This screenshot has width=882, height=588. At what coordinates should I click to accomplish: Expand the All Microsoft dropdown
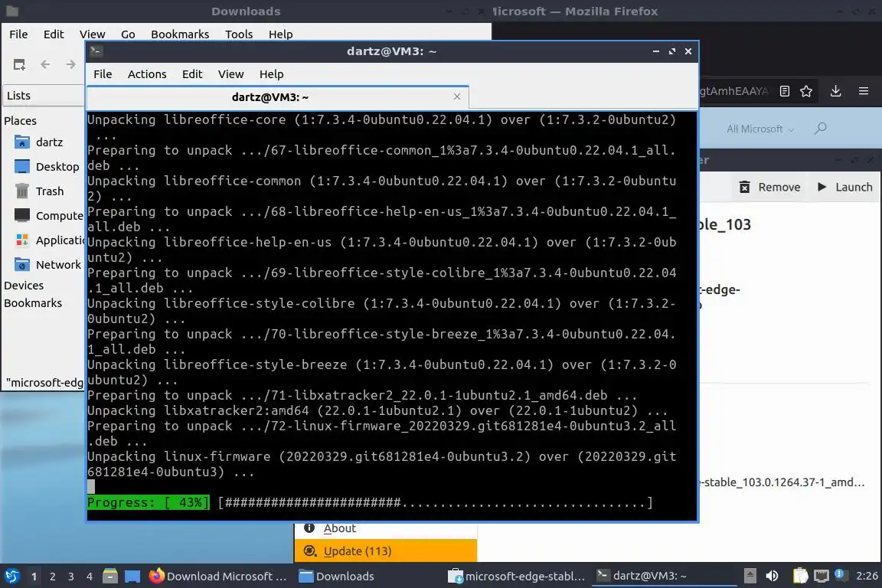760,129
